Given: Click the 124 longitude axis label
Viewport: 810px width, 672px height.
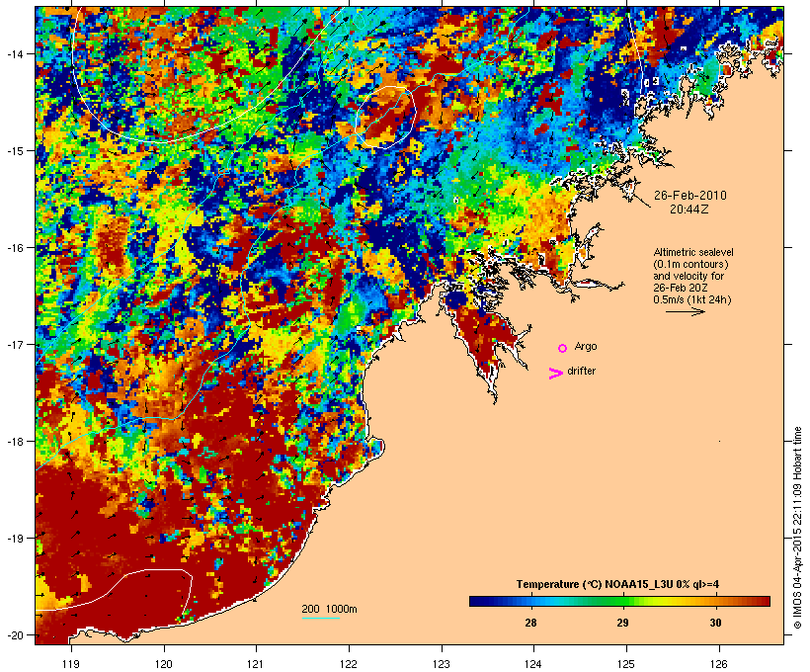Looking at the screenshot, I should pyautogui.click(x=533, y=664).
